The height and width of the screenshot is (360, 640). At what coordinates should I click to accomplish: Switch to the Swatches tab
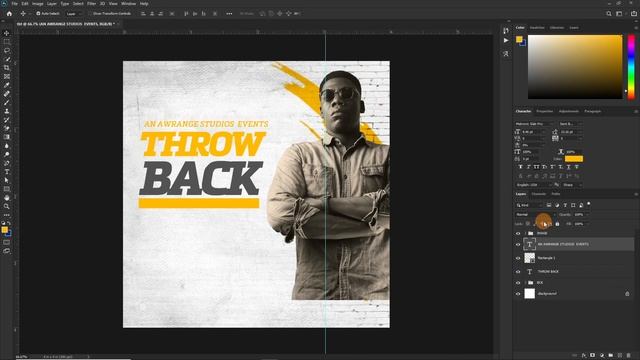click(537, 27)
